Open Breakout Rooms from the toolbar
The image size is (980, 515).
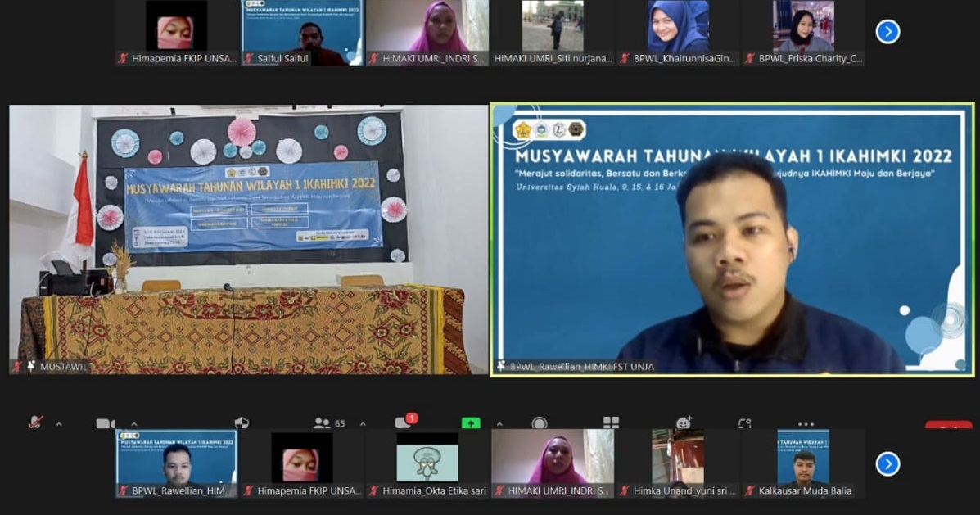point(611,423)
